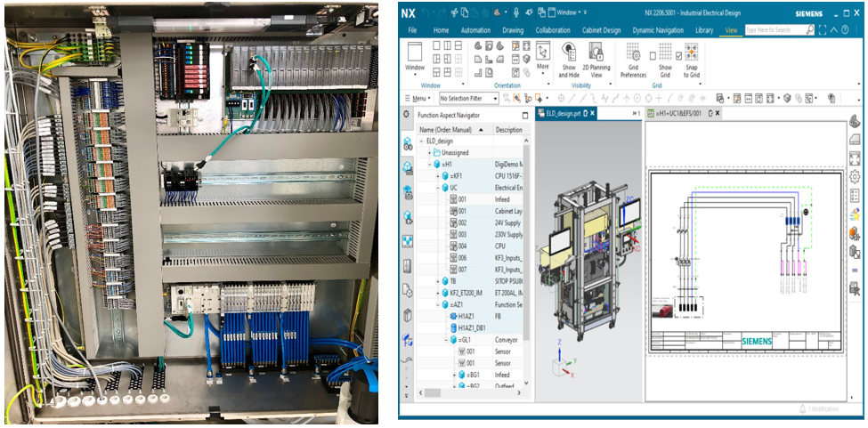Select two stacked window layout icon
868x428 pixels.
458,45
